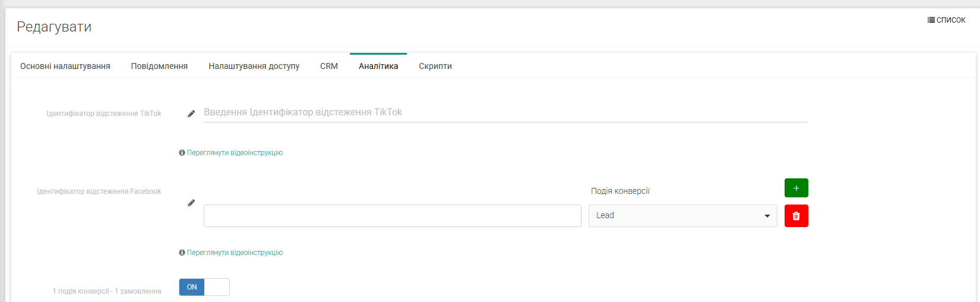The image size is (980, 302).
Task: Click the list icon next to СПИСОК
Action: pyautogui.click(x=931, y=20)
